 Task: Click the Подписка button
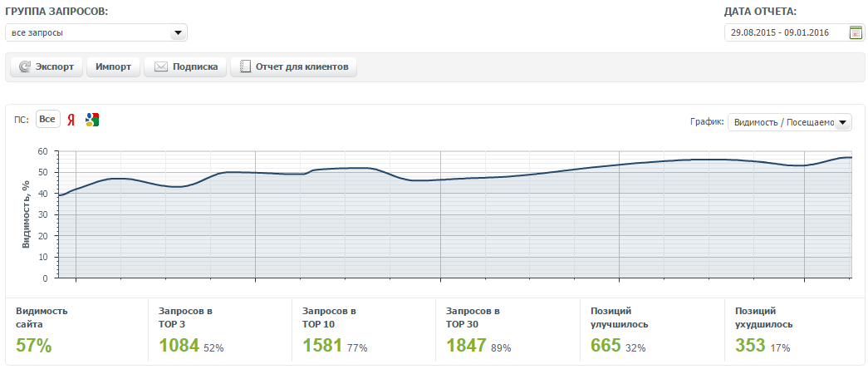click(x=185, y=67)
